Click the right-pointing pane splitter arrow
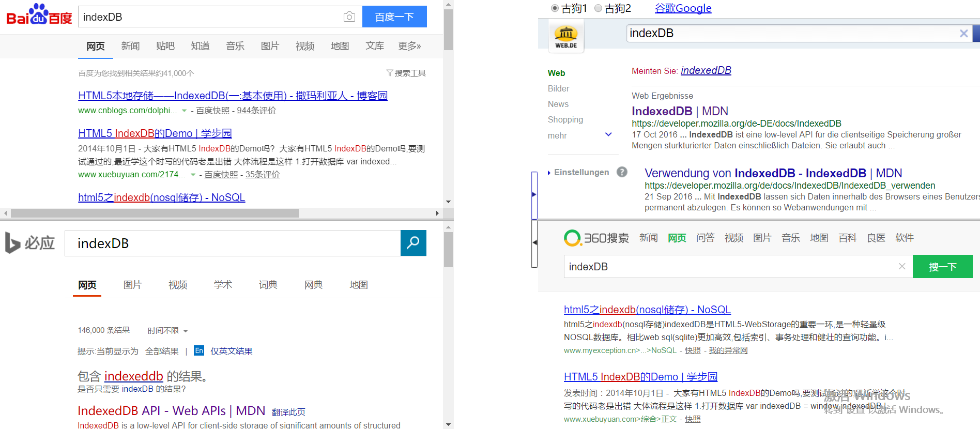The image size is (980, 429). [x=534, y=195]
